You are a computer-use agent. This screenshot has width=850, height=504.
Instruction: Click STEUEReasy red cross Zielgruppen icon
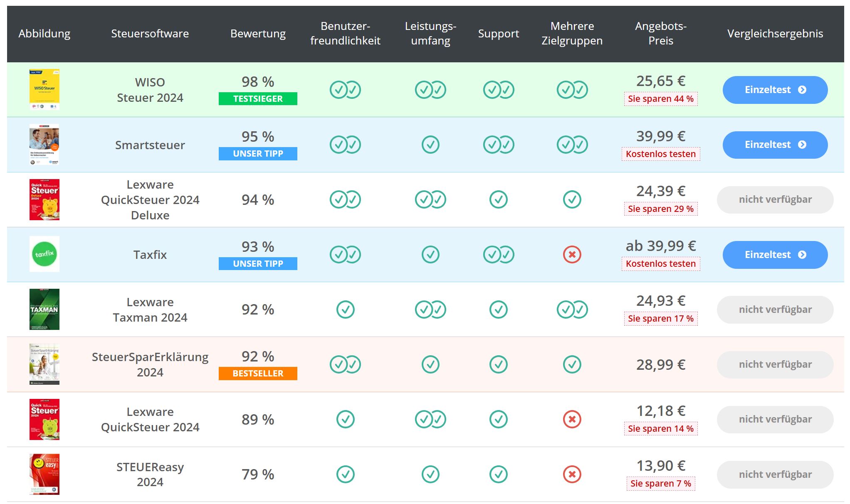(x=572, y=474)
